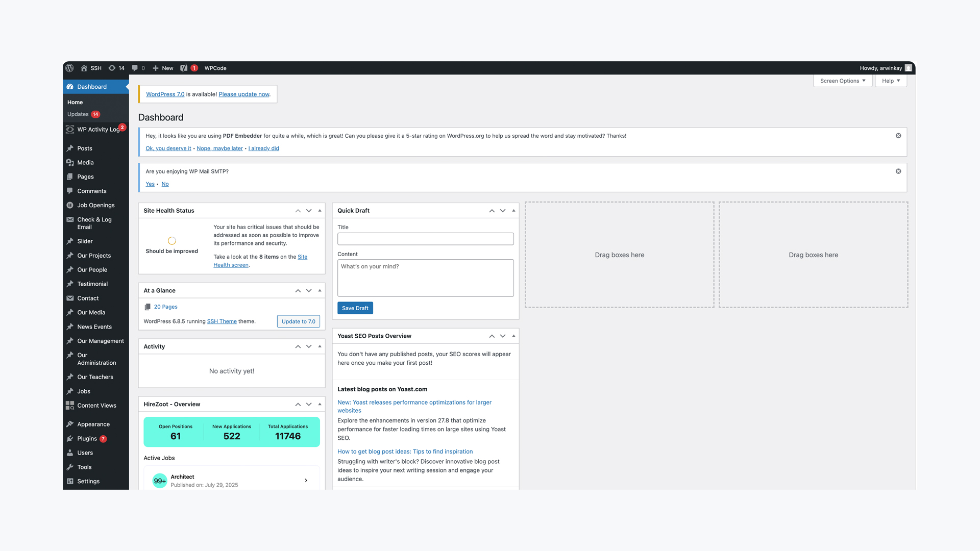Focus the What's on your mind content box

point(426,278)
